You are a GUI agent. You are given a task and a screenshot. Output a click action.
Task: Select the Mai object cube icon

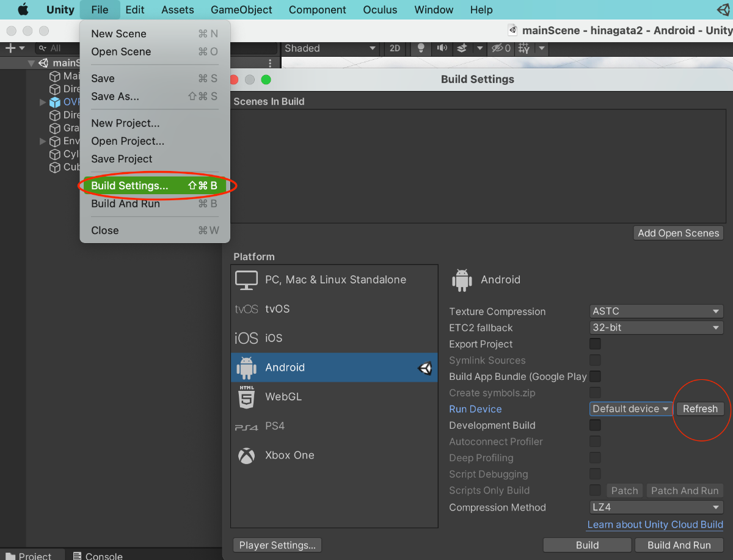55,76
